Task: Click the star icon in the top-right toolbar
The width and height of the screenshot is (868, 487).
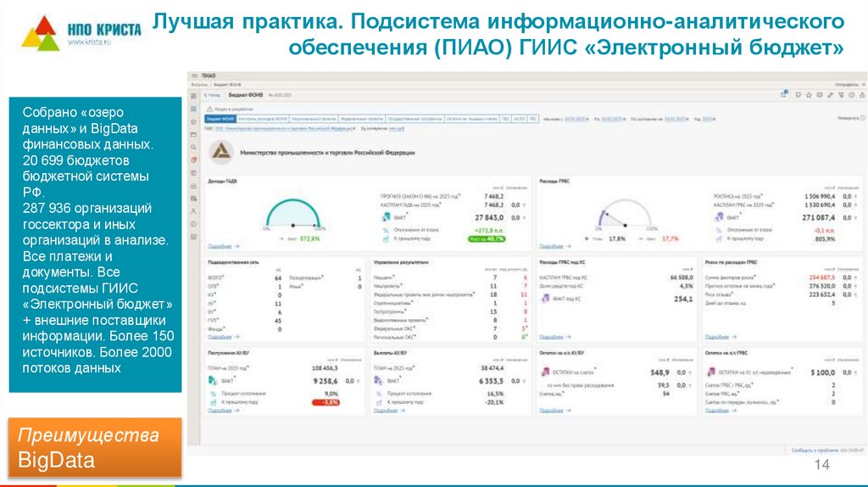Action: (x=809, y=95)
